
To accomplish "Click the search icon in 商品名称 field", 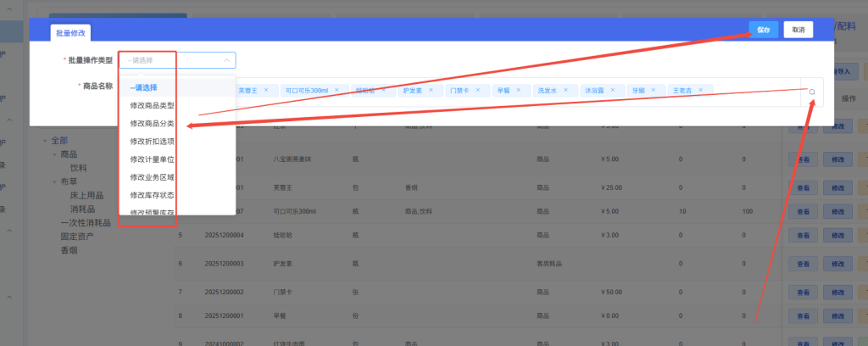I will coord(812,92).
